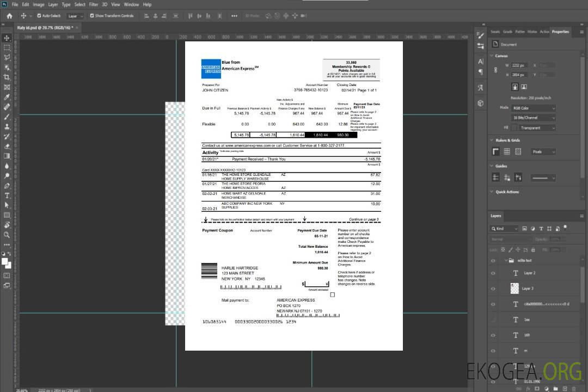Switch to the Actions tab
This screenshot has width=588, height=392.
544,32
